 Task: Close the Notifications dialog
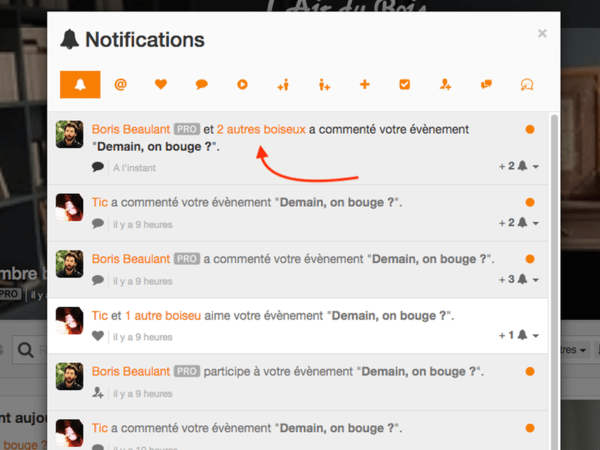coord(542,33)
